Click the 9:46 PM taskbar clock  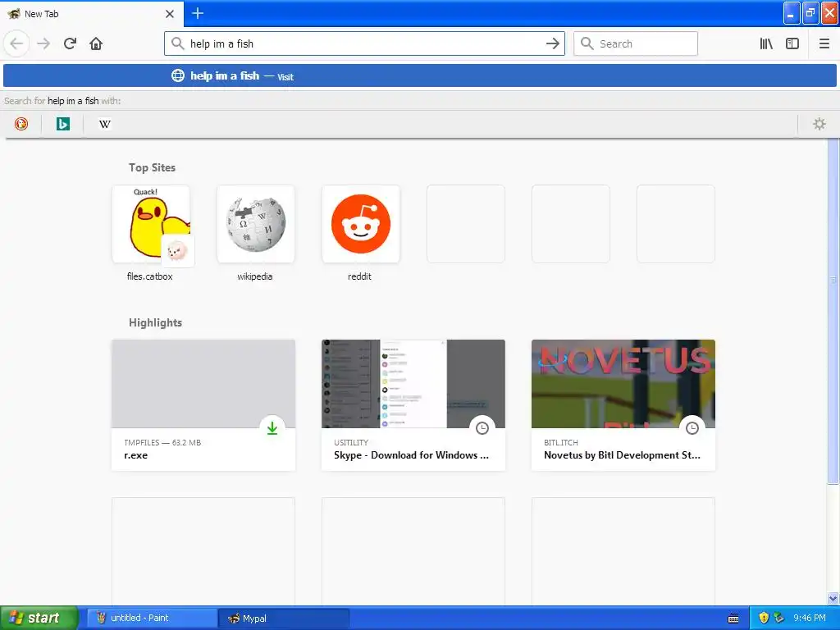[810, 619]
